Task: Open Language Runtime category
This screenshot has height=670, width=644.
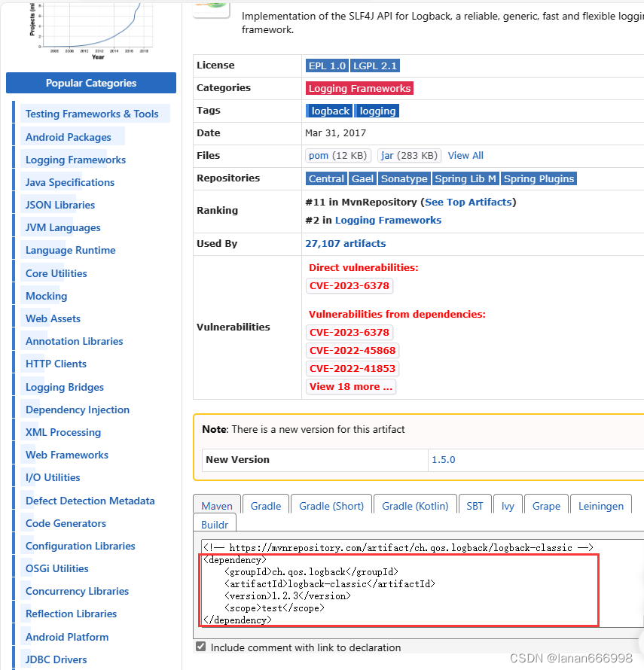Action: click(71, 251)
